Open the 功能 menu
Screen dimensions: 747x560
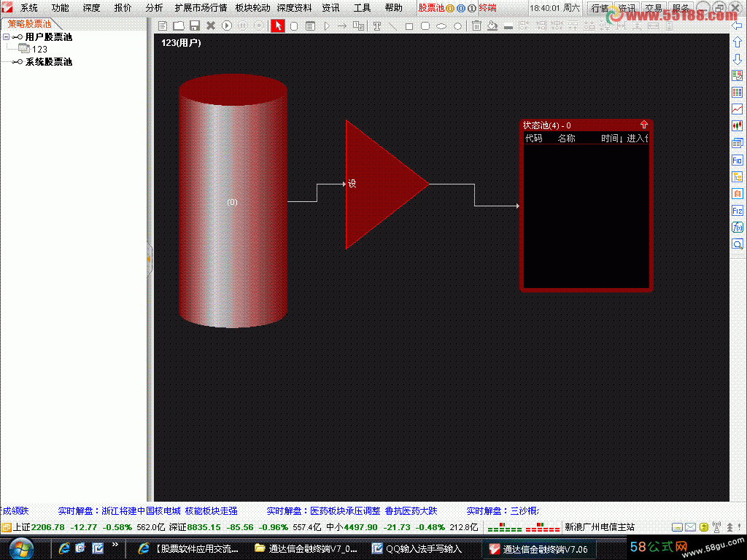[60, 8]
